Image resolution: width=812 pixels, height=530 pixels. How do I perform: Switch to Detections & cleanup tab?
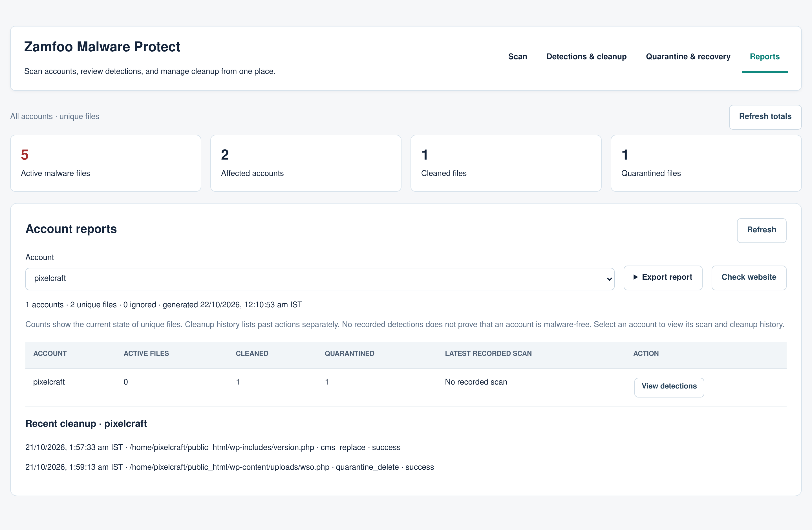tap(586, 57)
